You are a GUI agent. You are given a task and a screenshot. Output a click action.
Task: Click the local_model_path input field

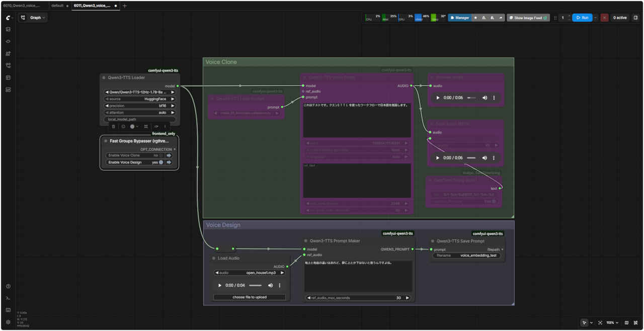(140, 119)
